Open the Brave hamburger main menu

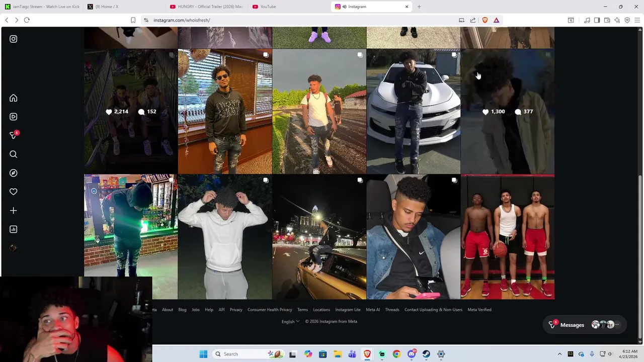point(637,20)
